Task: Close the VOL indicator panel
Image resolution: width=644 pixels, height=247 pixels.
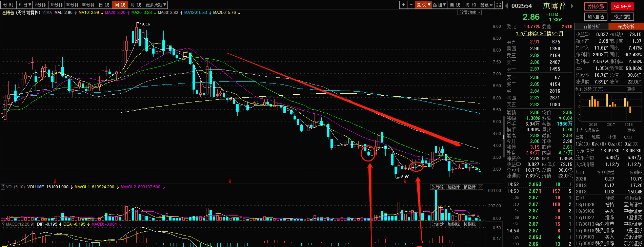Action: (x=481, y=187)
